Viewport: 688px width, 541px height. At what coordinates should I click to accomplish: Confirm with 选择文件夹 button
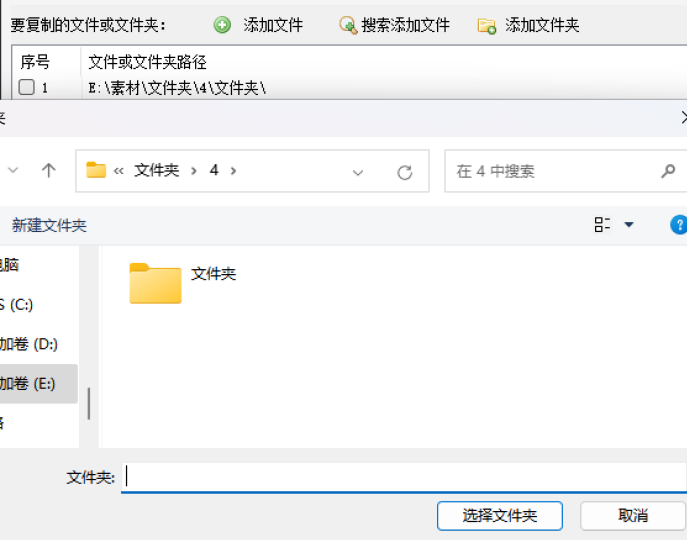500,516
